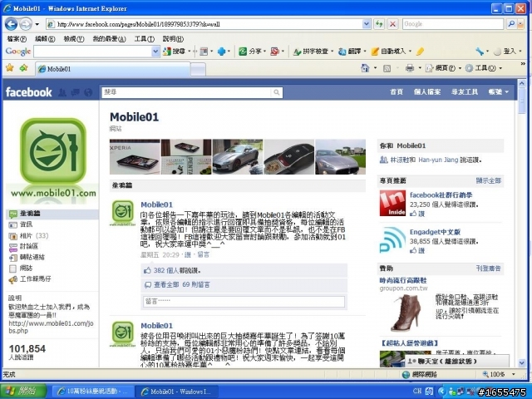Click Facebook notifications globe icon
Viewport: 532px width, 399px height.
tap(88, 92)
